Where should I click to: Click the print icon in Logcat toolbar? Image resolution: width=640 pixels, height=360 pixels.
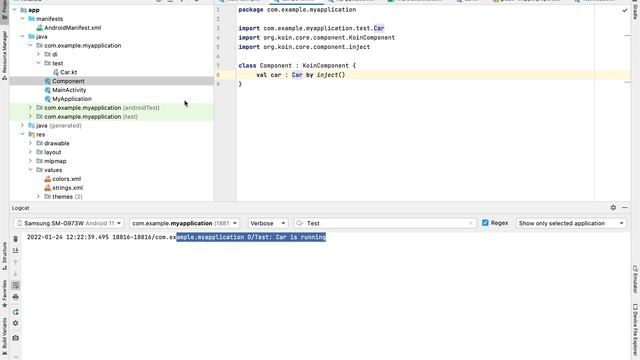tap(16, 297)
